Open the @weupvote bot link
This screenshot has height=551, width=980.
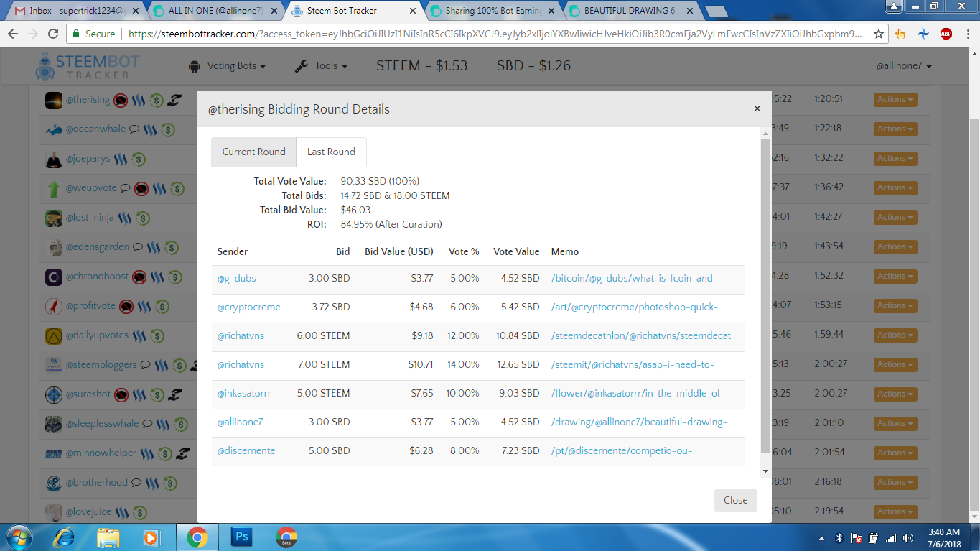click(91, 187)
